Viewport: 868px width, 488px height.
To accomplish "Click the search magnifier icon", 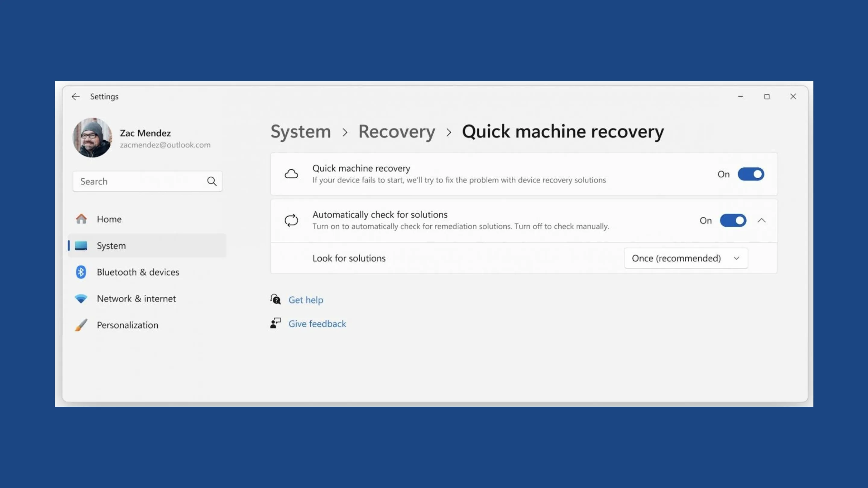I will point(212,181).
